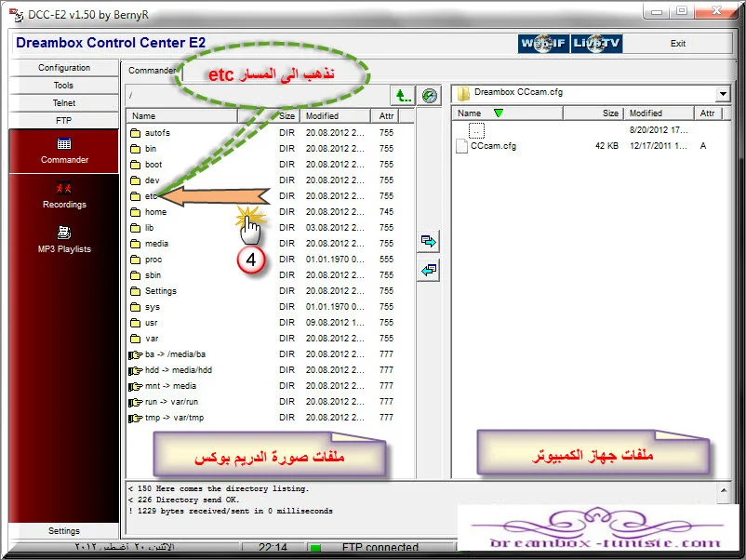Screen dimensions: 746x560
Task: Launch LiveTV from the header icon
Action: pos(596,44)
